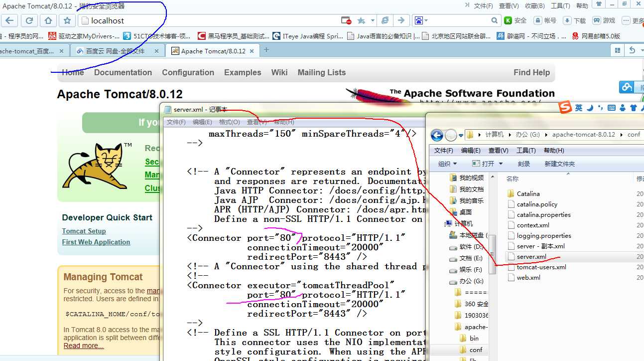This screenshot has width=644, height=361.
Task: Open the 网易邮箱5.0版 bookmark
Action: (x=596, y=36)
